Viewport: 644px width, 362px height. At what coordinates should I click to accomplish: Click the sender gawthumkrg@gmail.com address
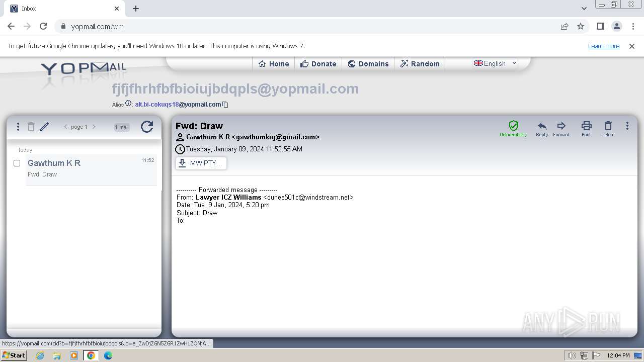pyautogui.click(x=276, y=137)
